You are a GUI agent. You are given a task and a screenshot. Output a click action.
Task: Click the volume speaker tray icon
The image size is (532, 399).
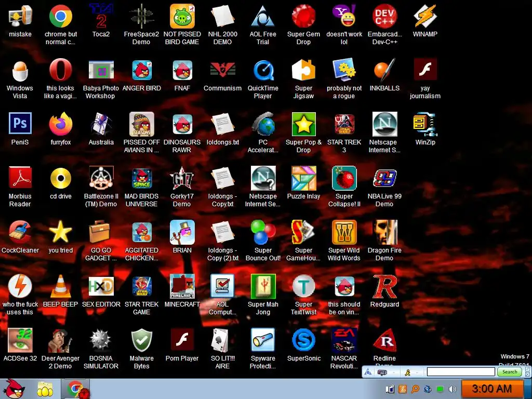click(x=453, y=389)
